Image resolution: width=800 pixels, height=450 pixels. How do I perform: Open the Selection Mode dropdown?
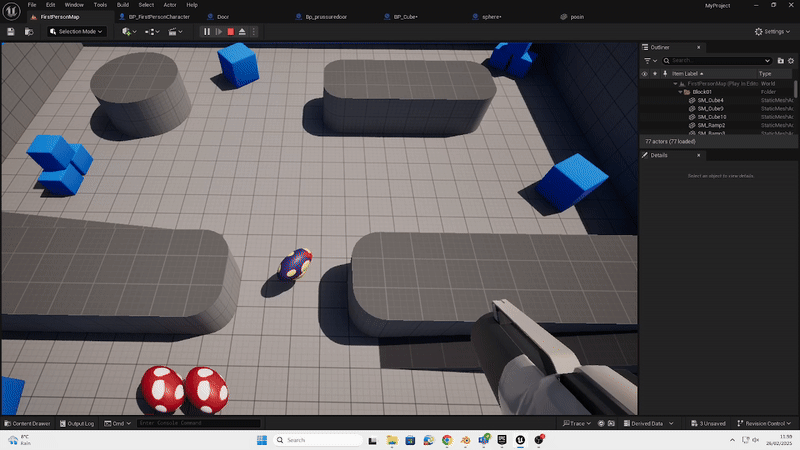coord(77,32)
